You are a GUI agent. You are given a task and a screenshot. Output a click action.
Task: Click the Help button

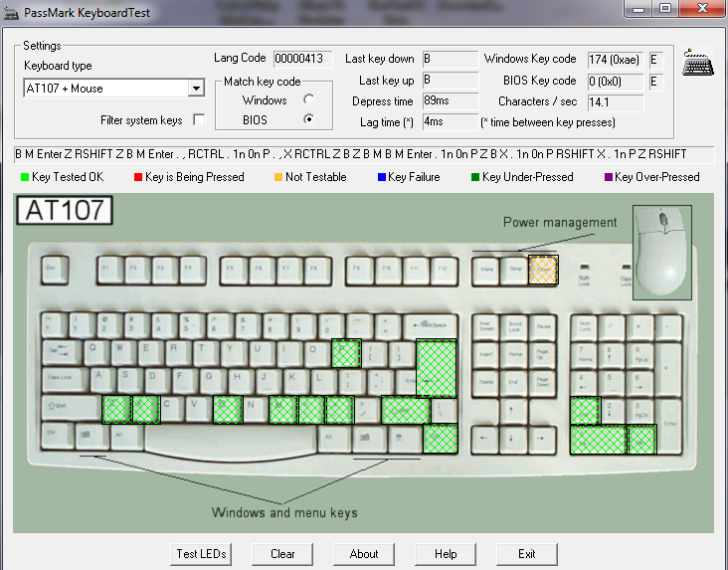[446, 554]
